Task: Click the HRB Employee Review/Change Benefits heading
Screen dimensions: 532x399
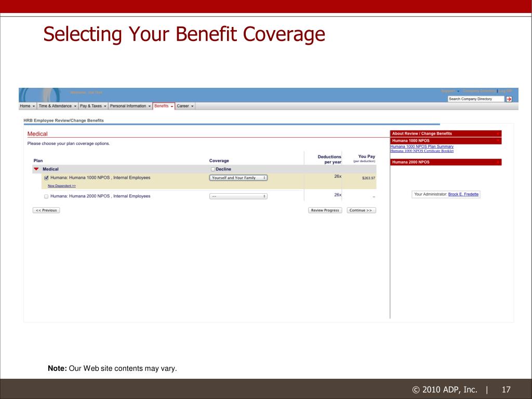Action: pyautogui.click(x=63, y=121)
